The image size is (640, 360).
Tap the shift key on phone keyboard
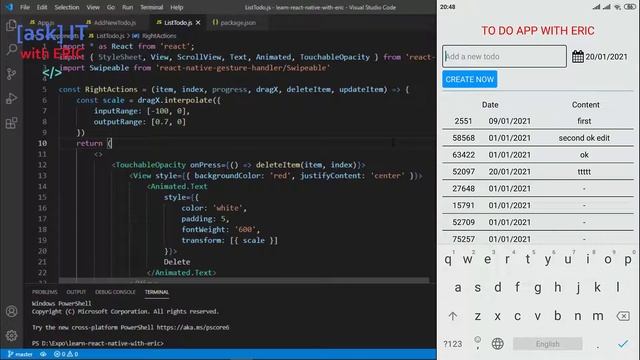point(453,316)
